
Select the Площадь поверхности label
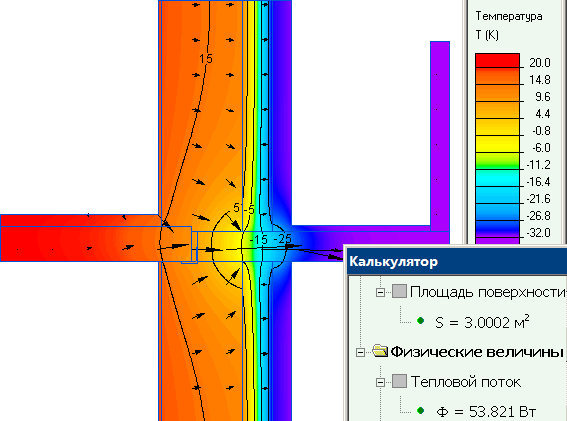tap(488, 292)
